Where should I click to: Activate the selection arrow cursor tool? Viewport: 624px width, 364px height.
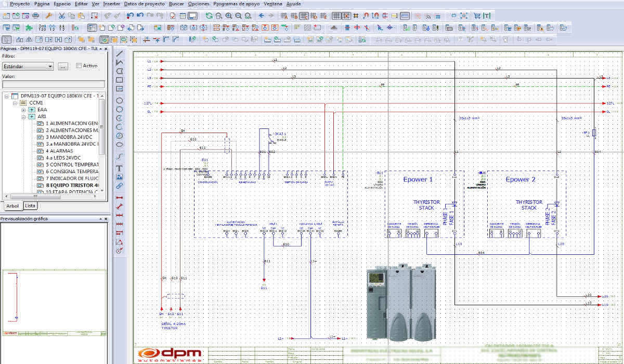tap(7, 40)
